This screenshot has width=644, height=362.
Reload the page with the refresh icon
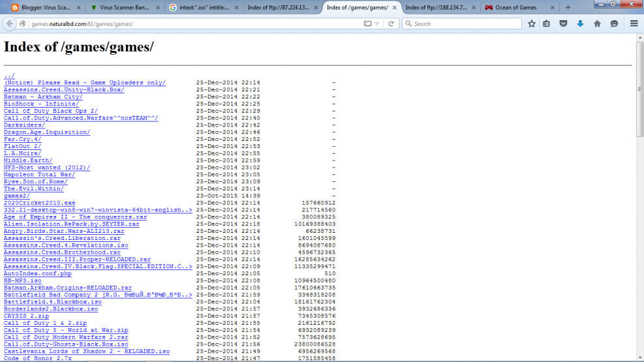coord(391,23)
